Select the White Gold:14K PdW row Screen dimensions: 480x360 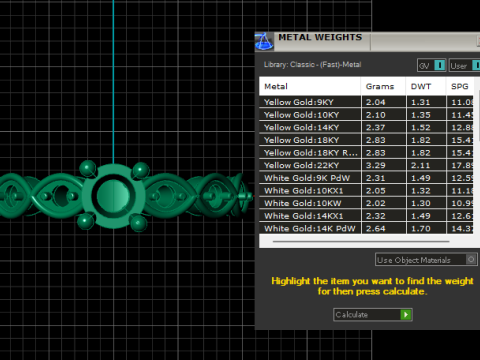click(x=366, y=228)
